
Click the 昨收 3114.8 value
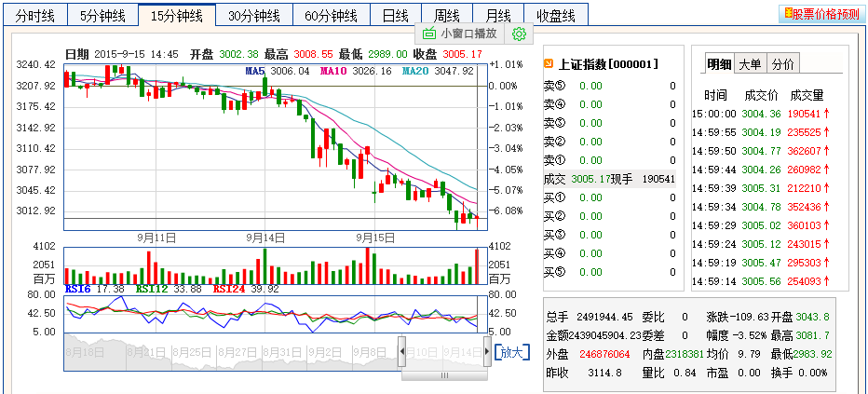[605, 373]
